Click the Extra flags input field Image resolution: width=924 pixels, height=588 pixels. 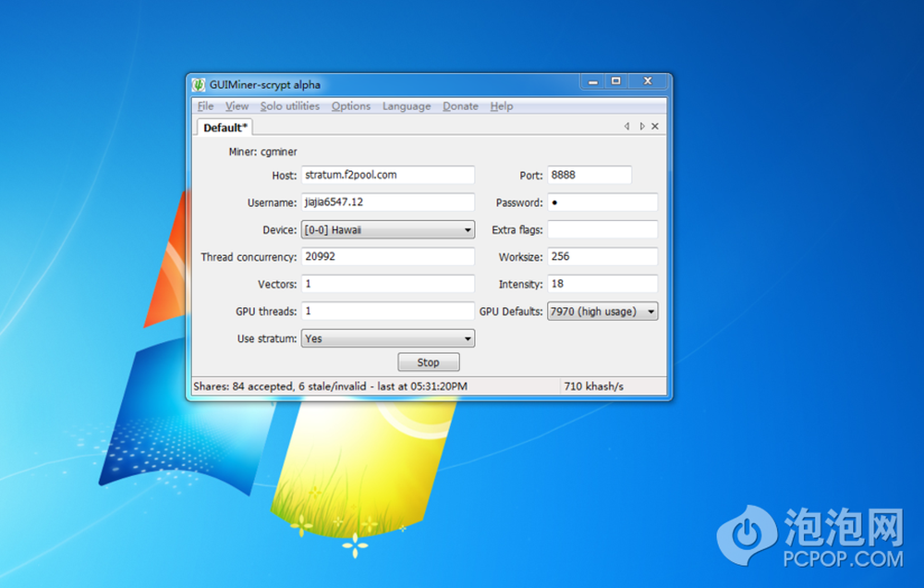tap(602, 229)
